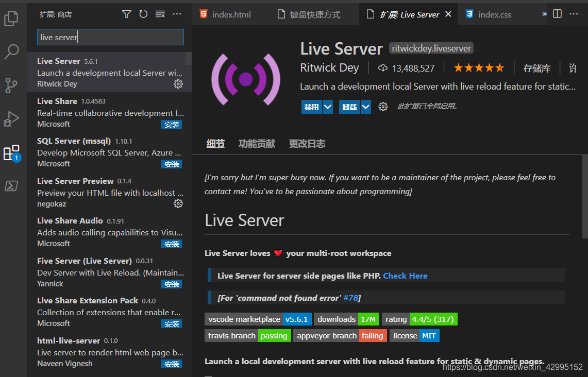Click the travis branch passing badge

[247, 336]
